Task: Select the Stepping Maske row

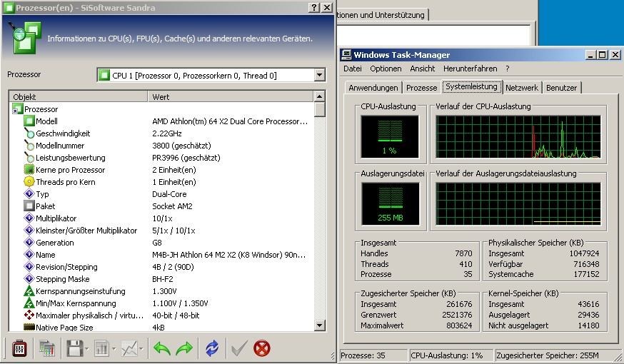Action: [161, 279]
